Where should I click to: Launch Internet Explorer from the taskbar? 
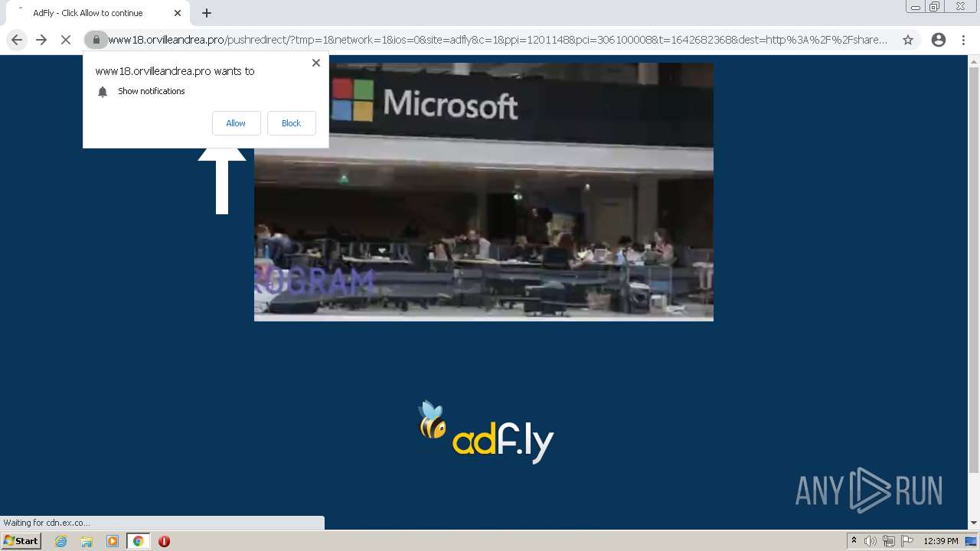[60, 541]
